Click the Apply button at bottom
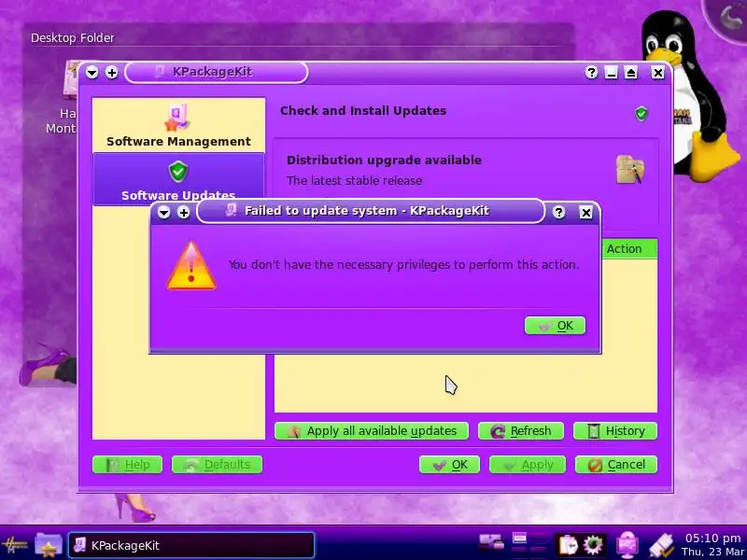 [x=528, y=465]
